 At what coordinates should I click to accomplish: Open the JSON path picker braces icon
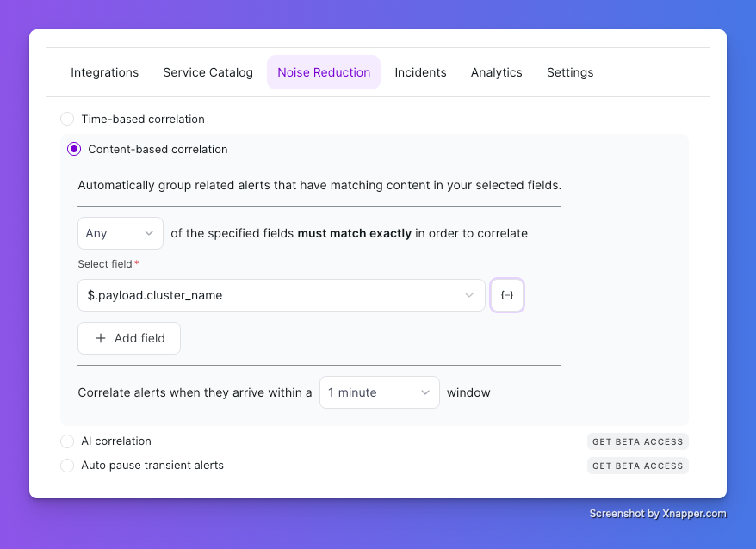(x=507, y=295)
